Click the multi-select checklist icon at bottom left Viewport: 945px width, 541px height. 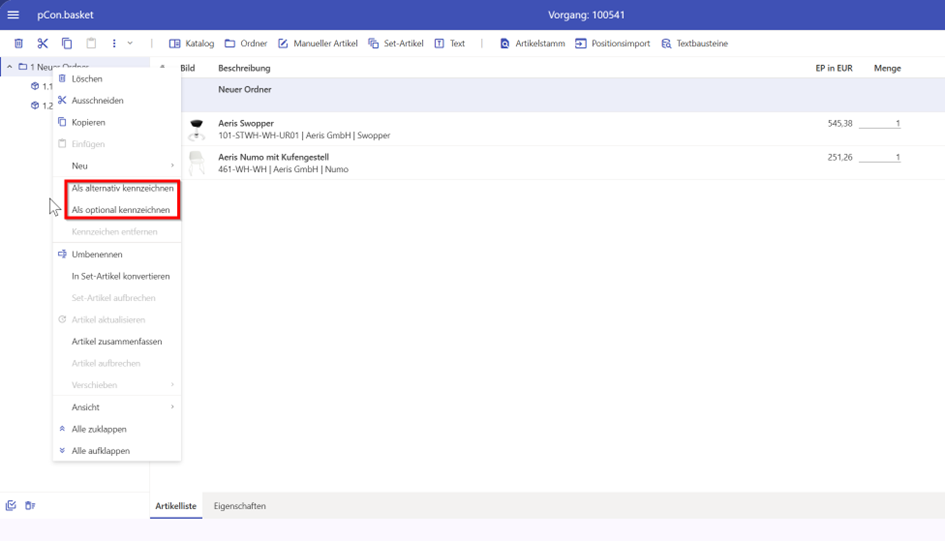click(x=11, y=506)
